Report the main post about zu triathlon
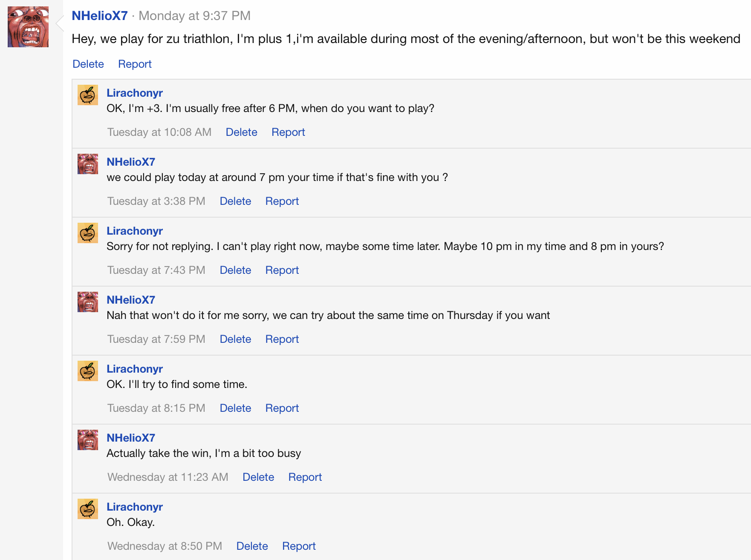This screenshot has width=751, height=560. pos(135,64)
